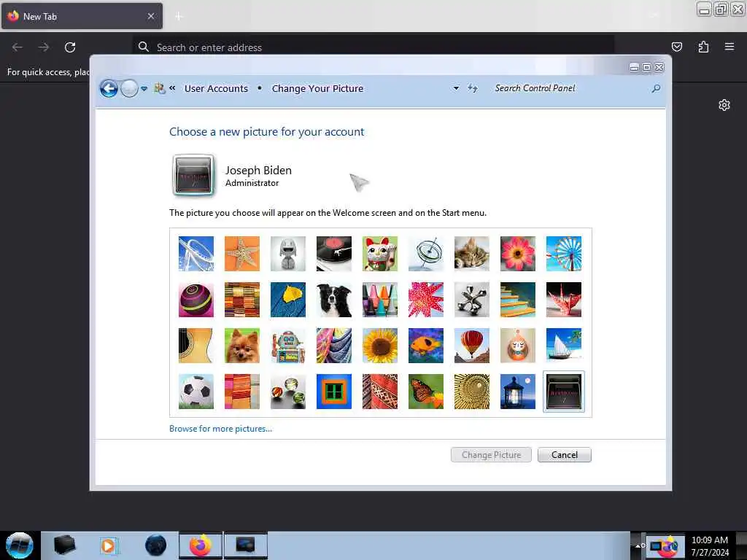
Task: Select the golden woven spiral picture
Action: [472, 392]
